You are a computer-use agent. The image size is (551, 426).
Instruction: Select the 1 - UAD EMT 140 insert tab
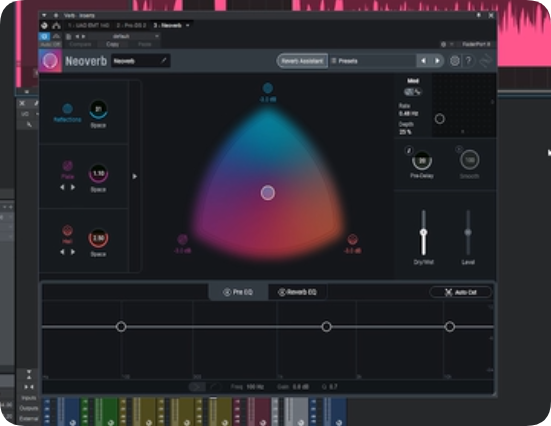pos(89,25)
